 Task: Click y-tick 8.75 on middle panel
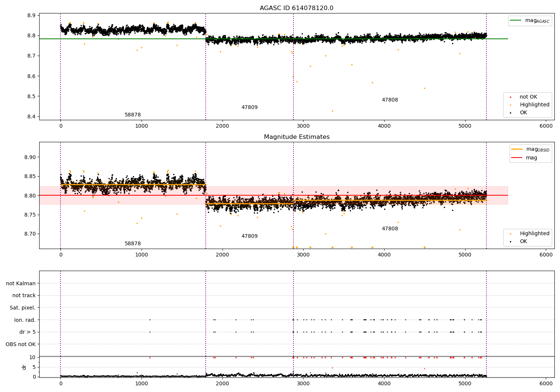[x=30, y=215]
